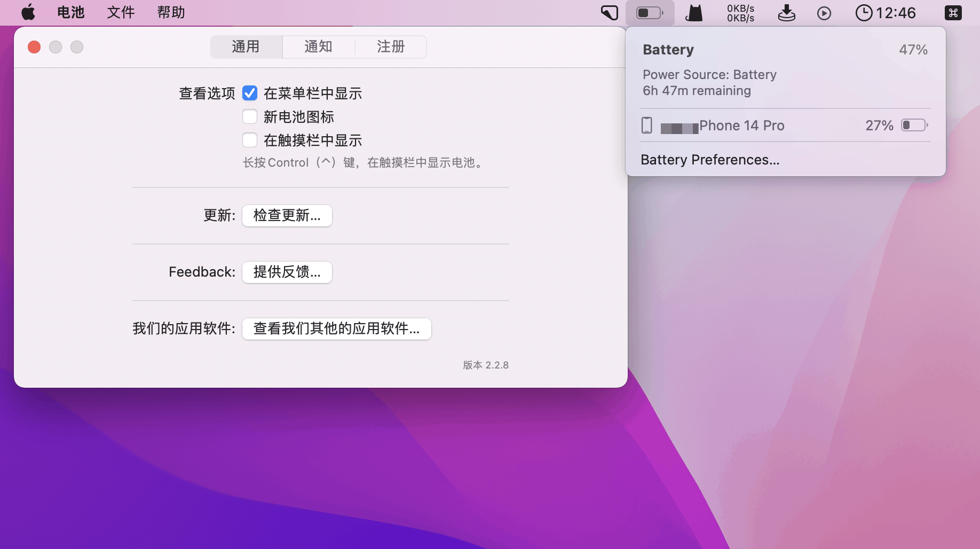The height and width of the screenshot is (549, 980).
Task: Click the iPhone 27% battery level icon
Action: pos(914,126)
